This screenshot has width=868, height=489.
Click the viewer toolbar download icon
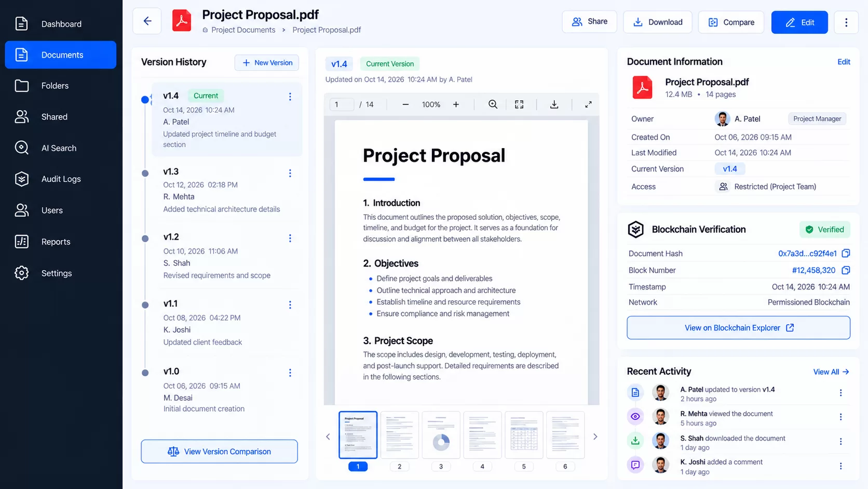[554, 104]
